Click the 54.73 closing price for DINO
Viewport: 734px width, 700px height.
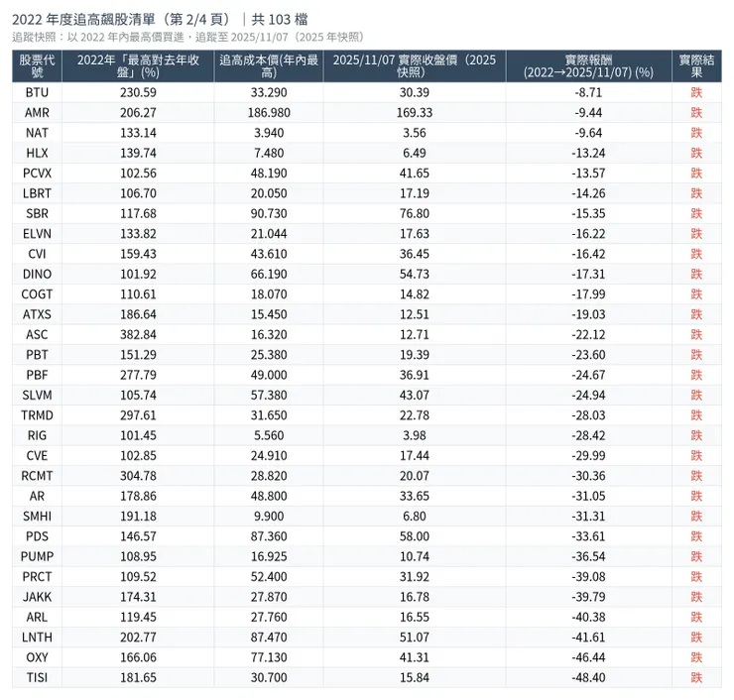415,274
